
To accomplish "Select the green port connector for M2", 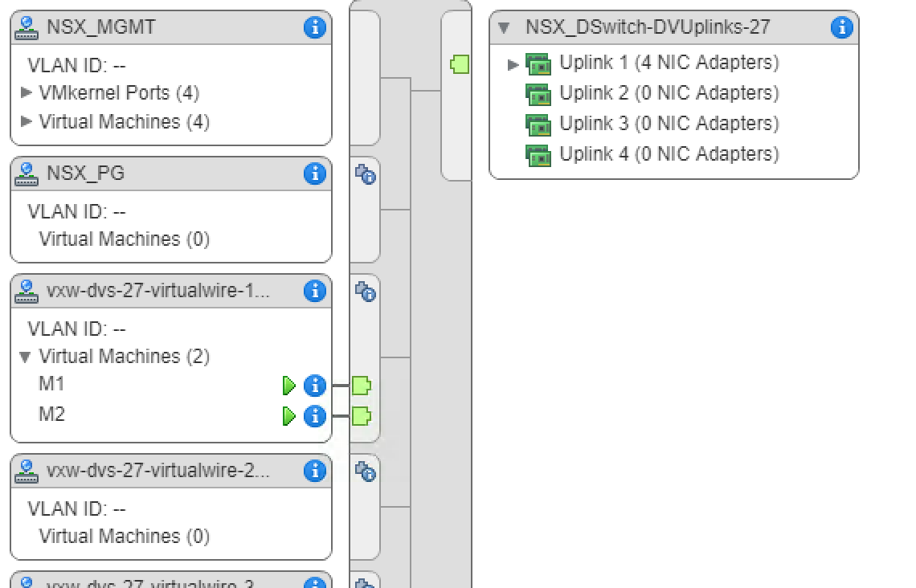I will pyautogui.click(x=362, y=416).
